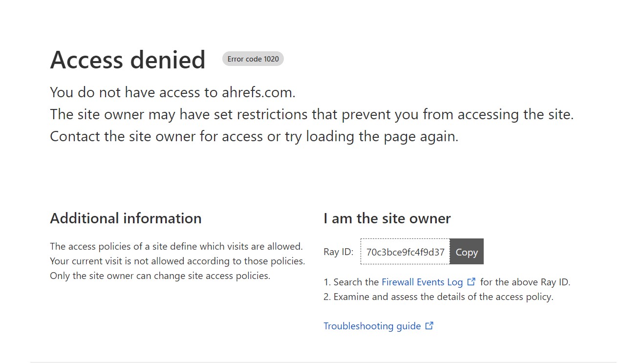Click the Contact the site owner line
This screenshot has width=621, height=364.
(x=254, y=136)
